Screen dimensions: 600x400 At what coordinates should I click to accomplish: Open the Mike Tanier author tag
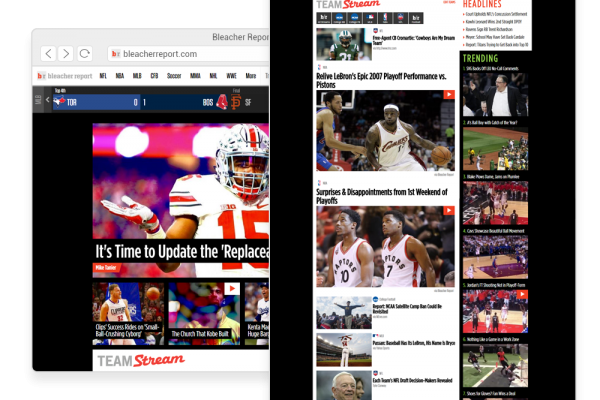pyautogui.click(x=106, y=268)
